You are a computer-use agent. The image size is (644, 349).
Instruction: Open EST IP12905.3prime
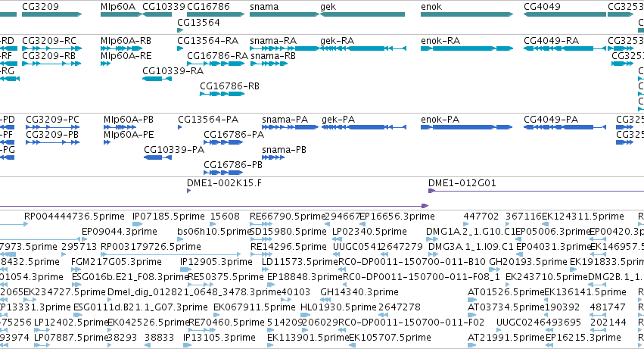click(216, 262)
